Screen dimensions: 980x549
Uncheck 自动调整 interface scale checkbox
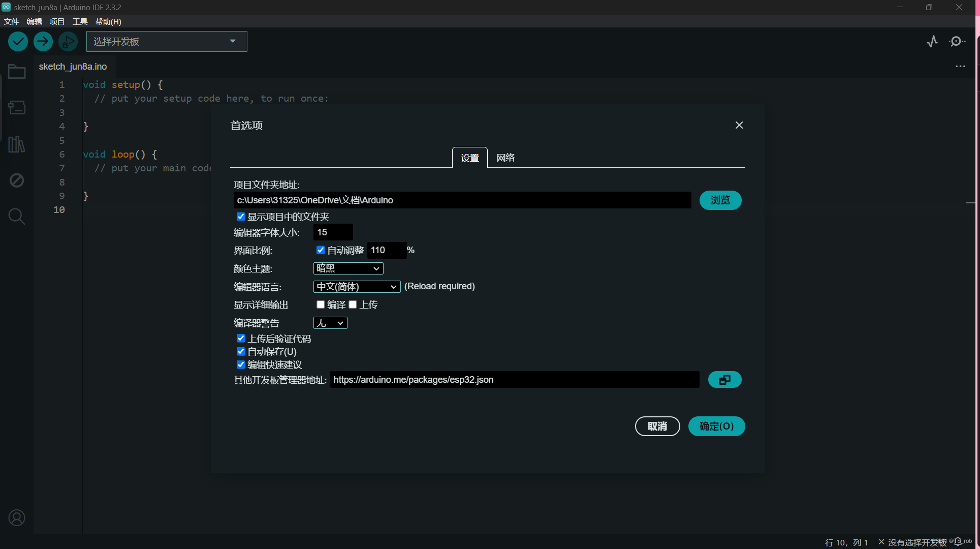tap(321, 250)
